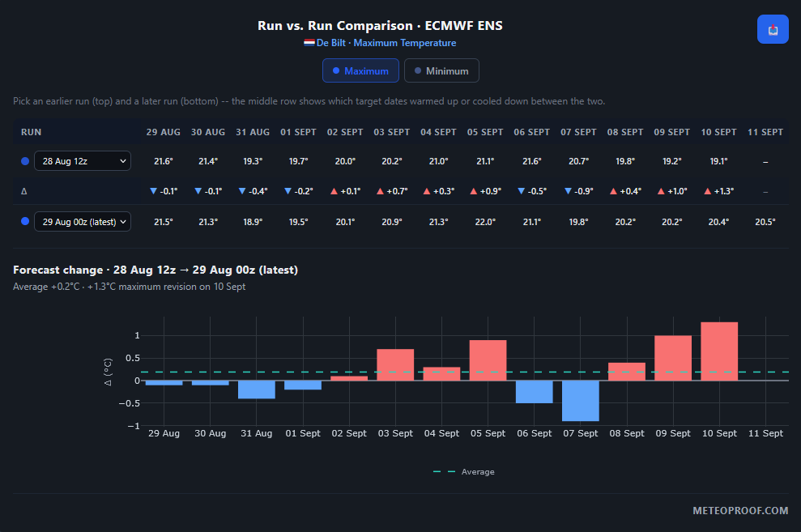This screenshot has height=532, width=801.
Task: Click the blue share/export button
Action: coord(773,29)
